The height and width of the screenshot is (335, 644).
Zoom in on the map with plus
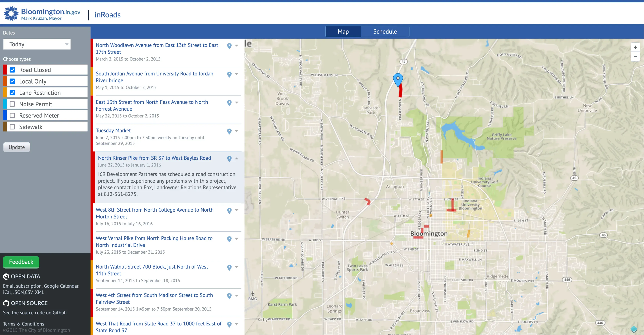pyautogui.click(x=635, y=47)
